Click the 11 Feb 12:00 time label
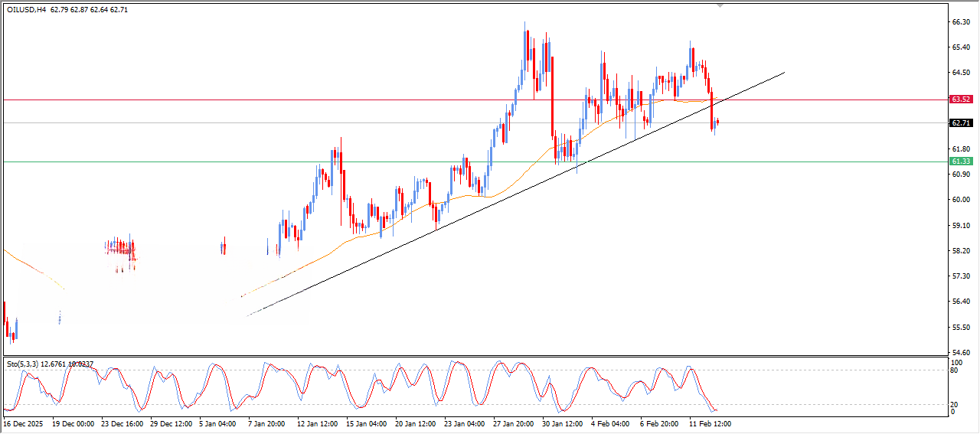 (708, 423)
